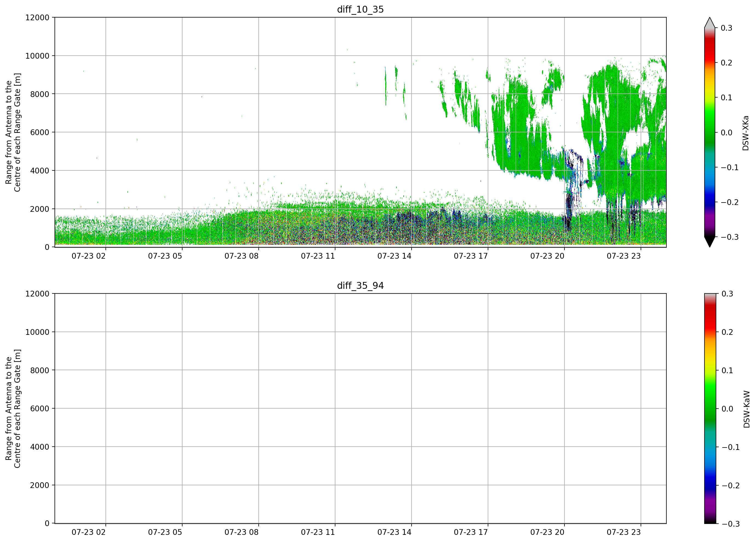Click '07-23 23' on the diff_35_94 time axis

624,532
